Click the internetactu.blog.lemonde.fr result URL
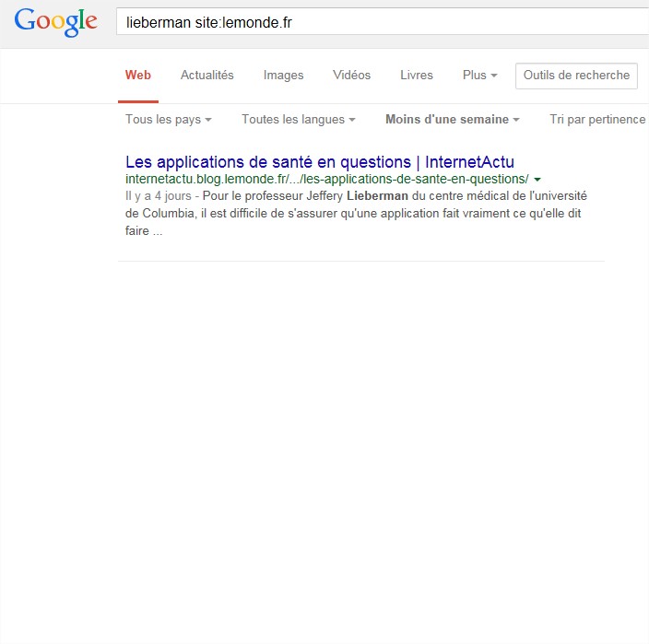 [x=327, y=179]
